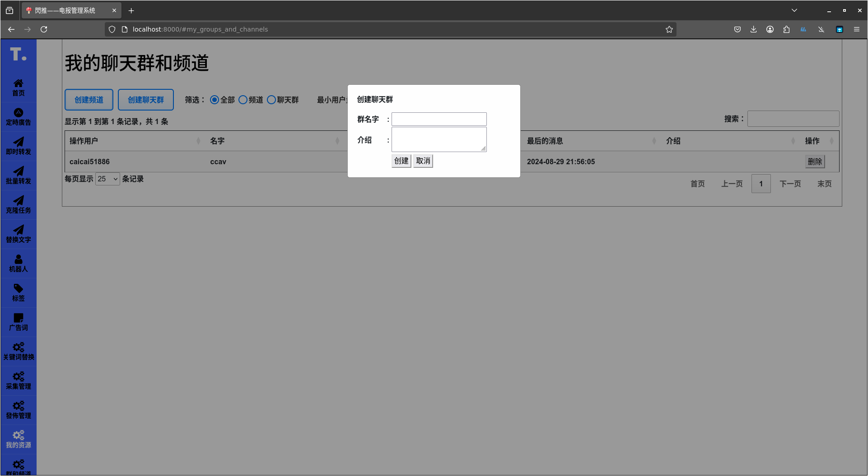Open the 首页 home icon in sidebar
Viewport: 868px width, 476px height.
(19, 87)
